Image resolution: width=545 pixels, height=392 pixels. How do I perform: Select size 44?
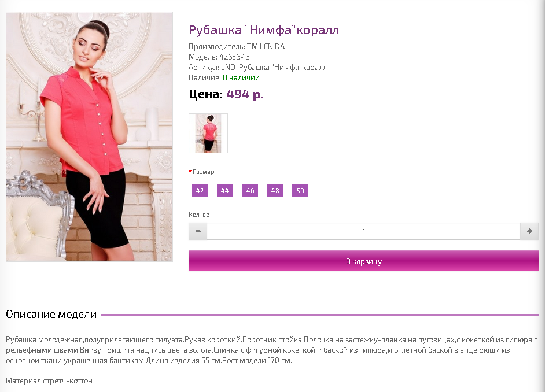pos(225,191)
